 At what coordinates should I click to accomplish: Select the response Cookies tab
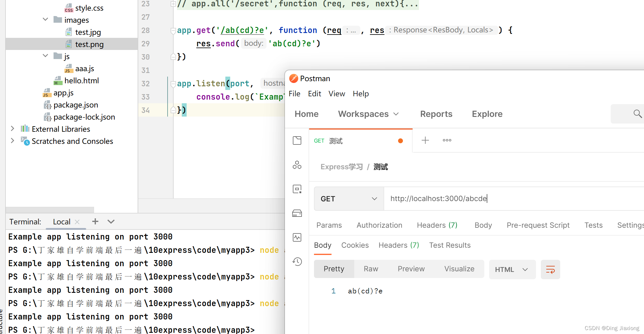click(x=355, y=245)
